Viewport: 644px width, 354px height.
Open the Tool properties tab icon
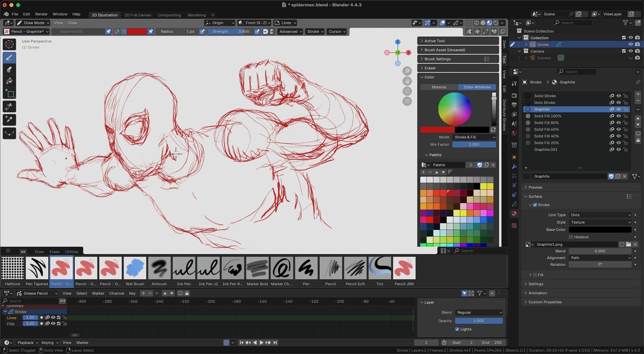[514, 83]
